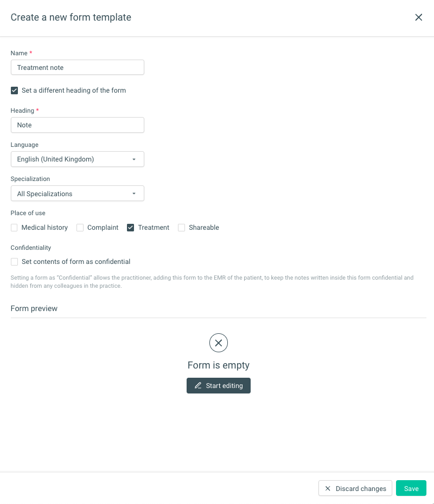Screen dimensions: 434x504
Task: Click the circled X empty-form icon
Action: [x=219, y=343]
